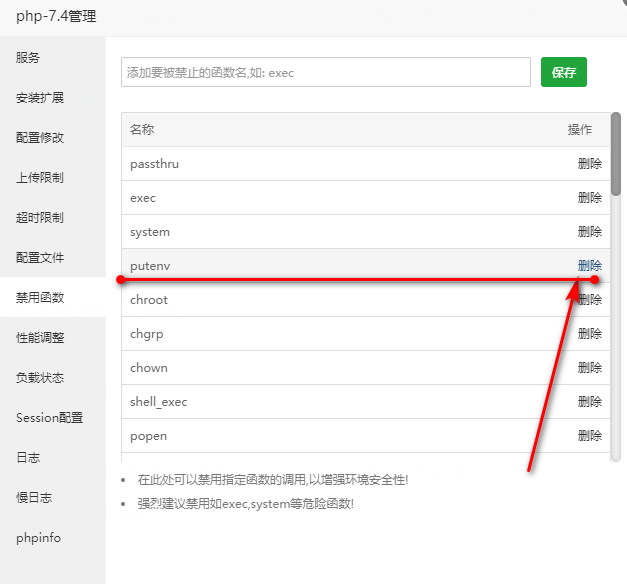Click the function list scrollbar

[x=616, y=160]
